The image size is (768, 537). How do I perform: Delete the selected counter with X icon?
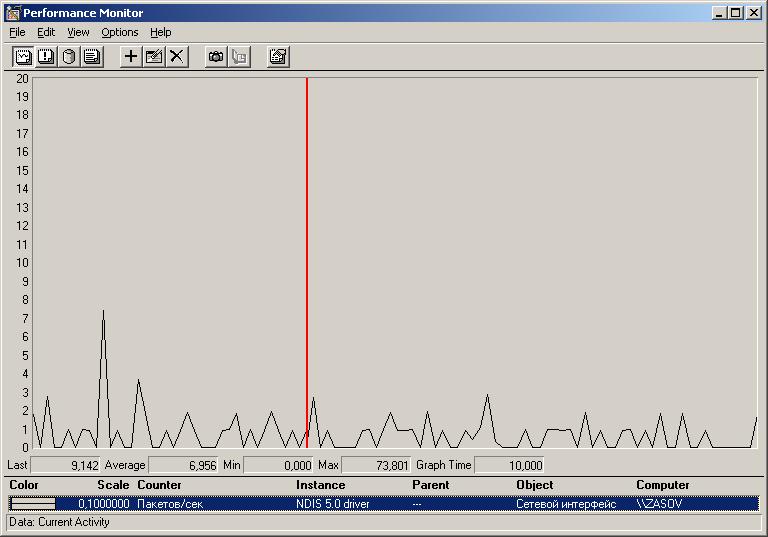177,57
